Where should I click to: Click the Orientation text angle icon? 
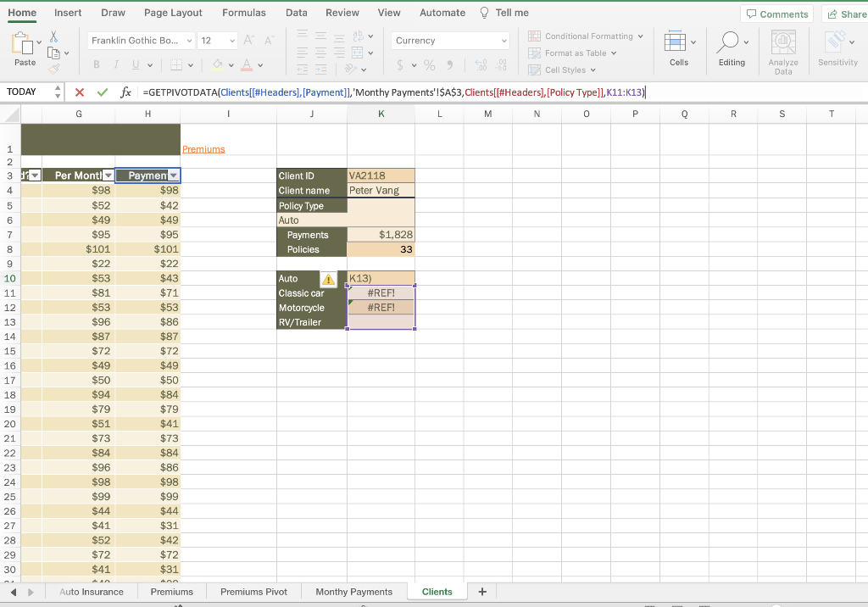351,70
